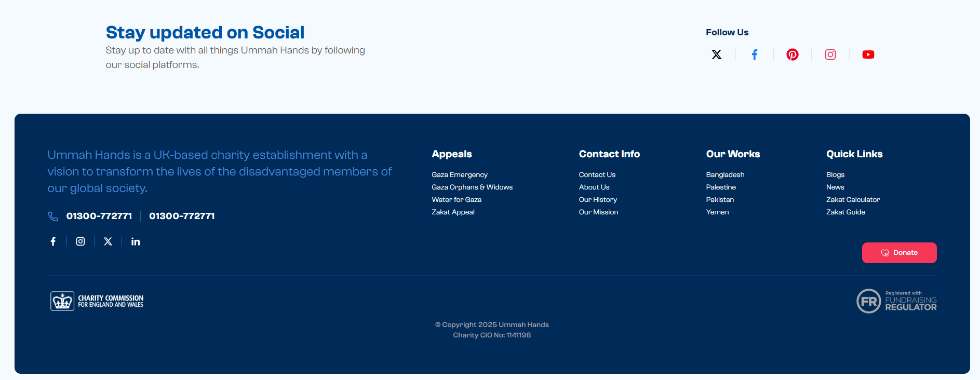Visit the Contact Us page link
Screen dimensions: 980x380
pos(597,175)
